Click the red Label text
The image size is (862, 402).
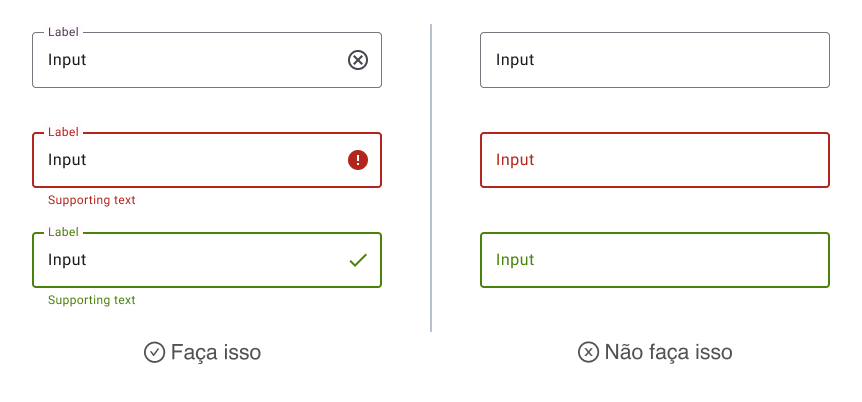click(x=64, y=132)
